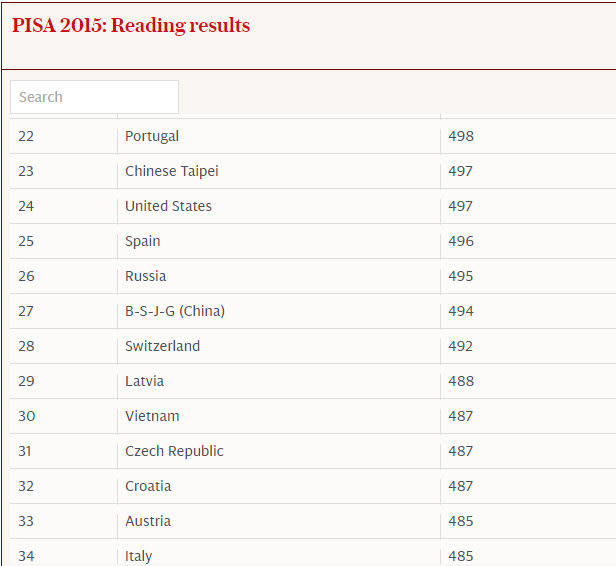Click the Chinese Taipei country cell
616x566 pixels.
(x=171, y=171)
